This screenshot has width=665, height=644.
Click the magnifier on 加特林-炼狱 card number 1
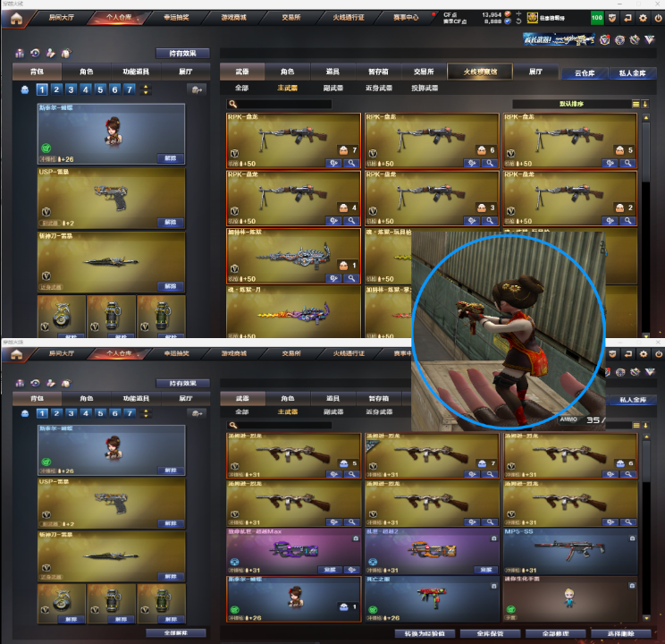point(351,278)
